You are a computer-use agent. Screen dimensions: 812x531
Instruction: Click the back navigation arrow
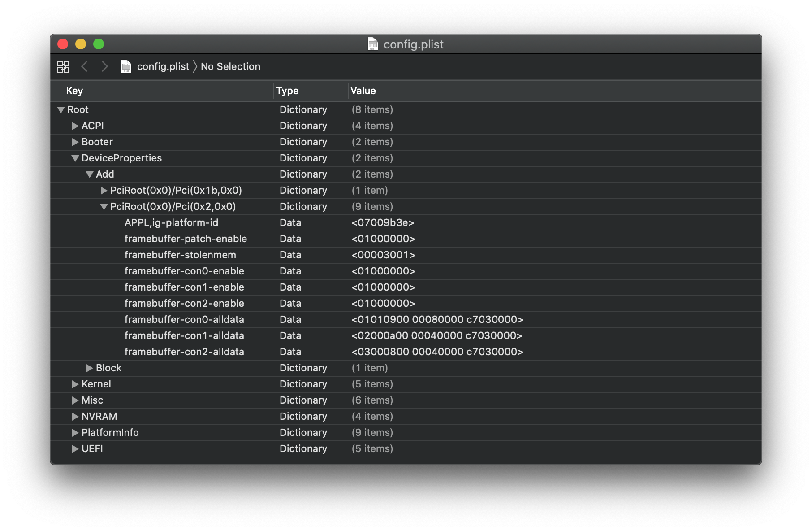click(x=84, y=67)
